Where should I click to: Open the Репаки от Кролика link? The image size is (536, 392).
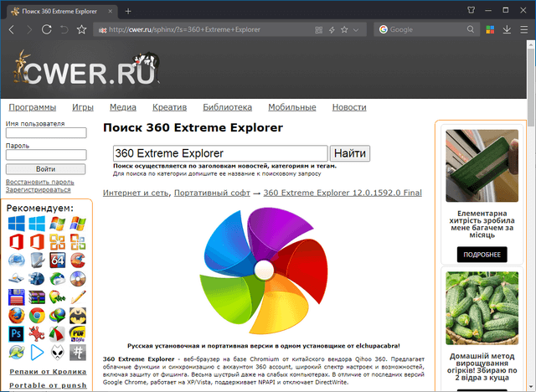(48, 372)
